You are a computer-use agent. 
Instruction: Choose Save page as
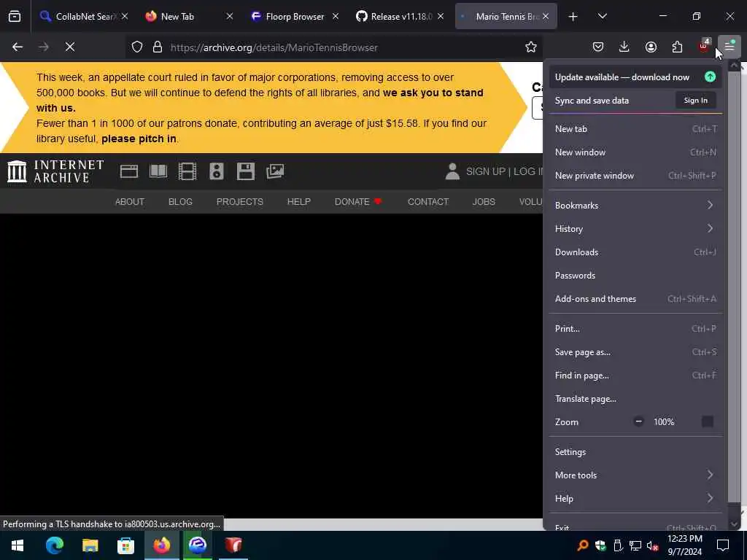[635, 352]
